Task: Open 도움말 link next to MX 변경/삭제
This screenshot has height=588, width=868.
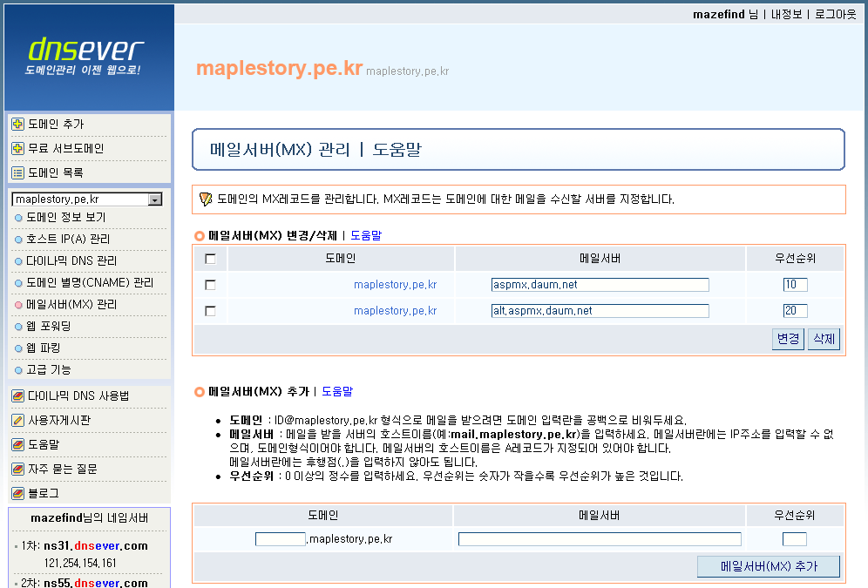Action: pyautogui.click(x=366, y=236)
